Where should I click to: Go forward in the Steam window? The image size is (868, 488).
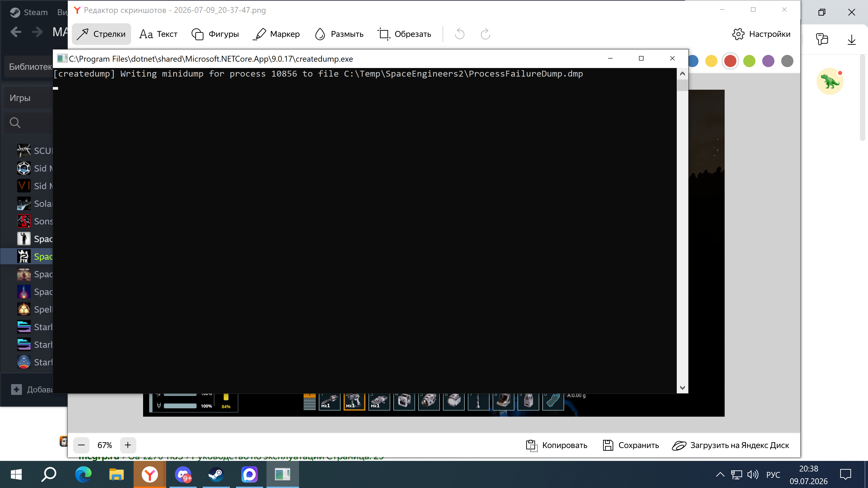pyautogui.click(x=37, y=32)
